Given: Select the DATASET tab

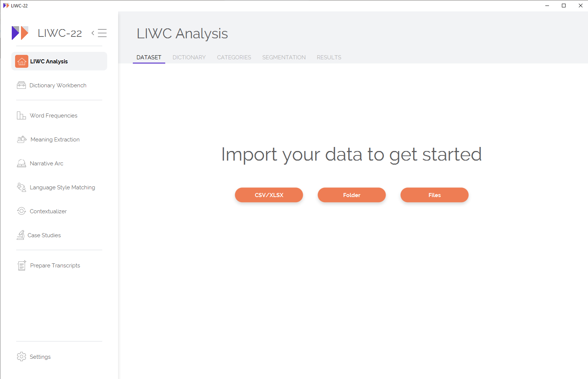Looking at the screenshot, I should pos(149,57).
